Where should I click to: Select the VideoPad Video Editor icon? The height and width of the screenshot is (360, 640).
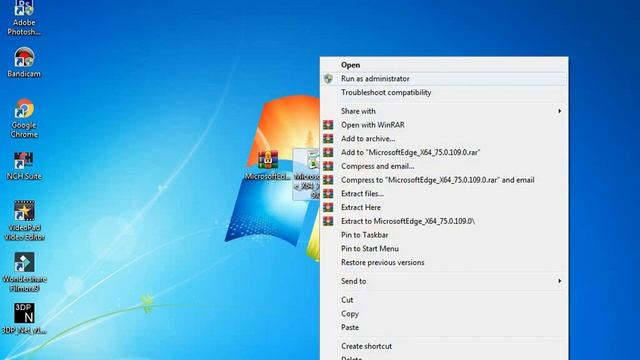[24, 220]
